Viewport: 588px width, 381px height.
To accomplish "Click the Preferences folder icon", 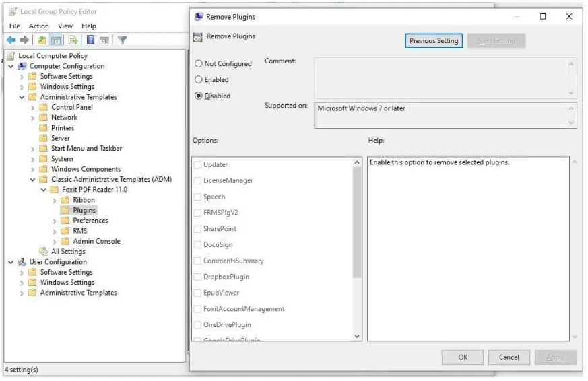I will (65, 221).
